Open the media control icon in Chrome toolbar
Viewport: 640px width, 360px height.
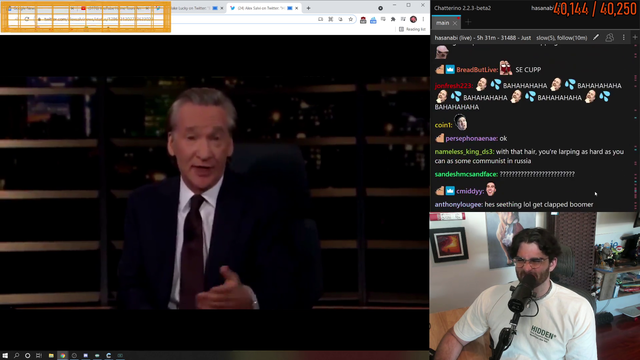coord(403,19)
